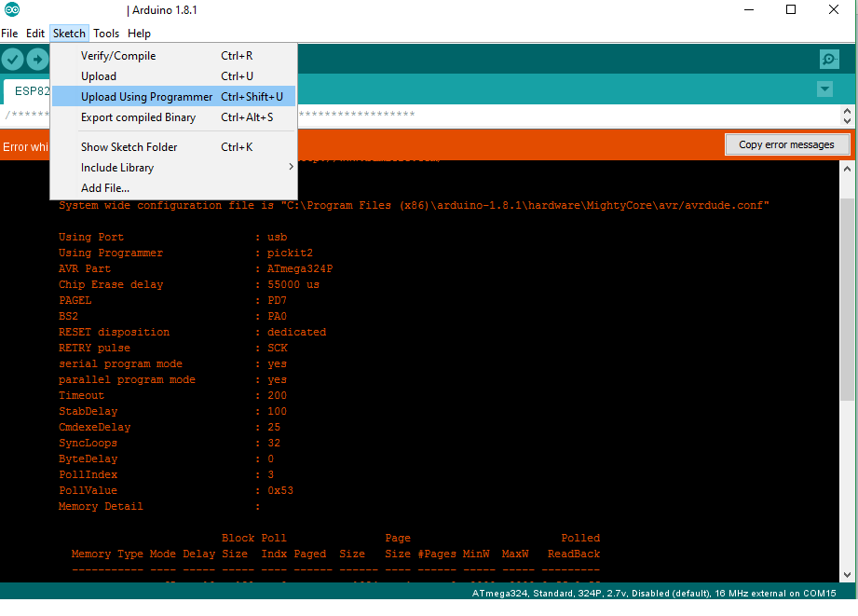The width and height of the screenshot is (858, 616).
Task: Click console scrollbar up arrow
Action: (847, 170)
